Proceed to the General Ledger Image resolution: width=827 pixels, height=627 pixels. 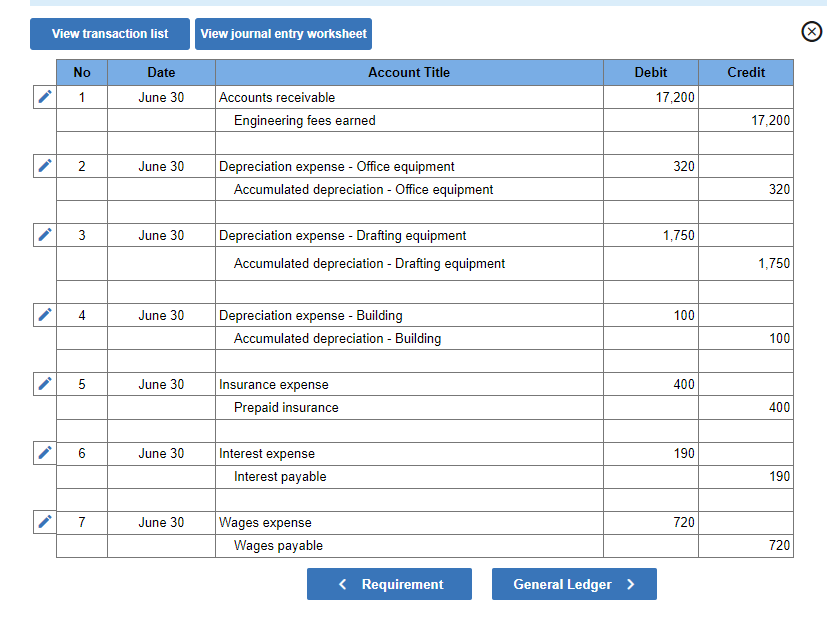pos(574,584)
